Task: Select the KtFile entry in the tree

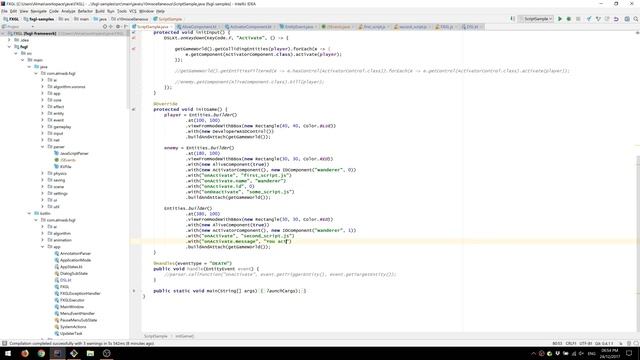Action: coord(66,167)
